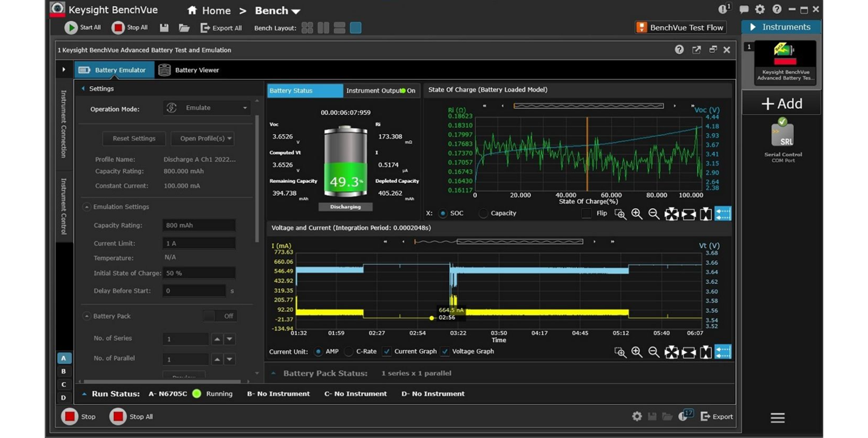This screenshot has width=868, height=438.
Task: Pop out the battery test window
Action: click(696, 50)
